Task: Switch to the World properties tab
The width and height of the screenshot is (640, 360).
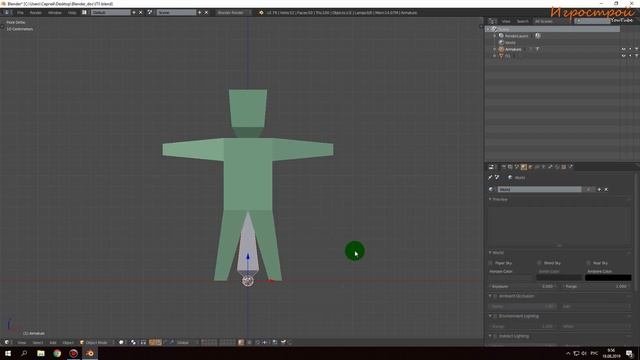Action: pos(524,167)
